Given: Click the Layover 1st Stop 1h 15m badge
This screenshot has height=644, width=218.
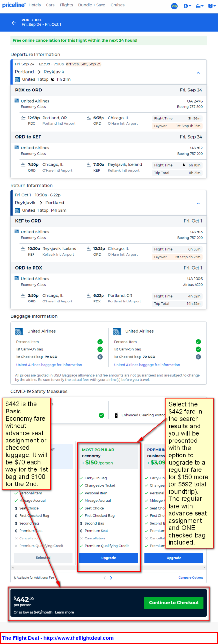Looking at the screenshot, I should click(177, 126).
